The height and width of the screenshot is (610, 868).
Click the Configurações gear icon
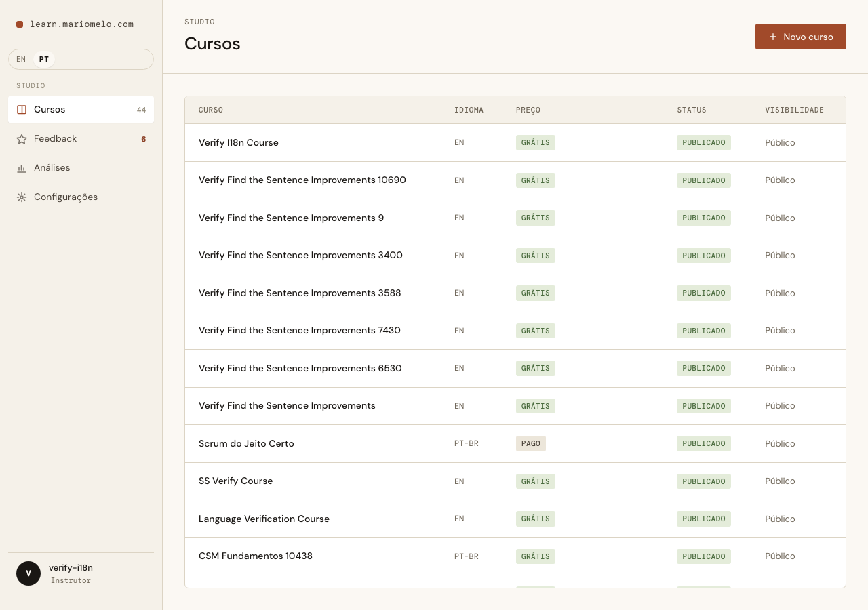(22, 197)
